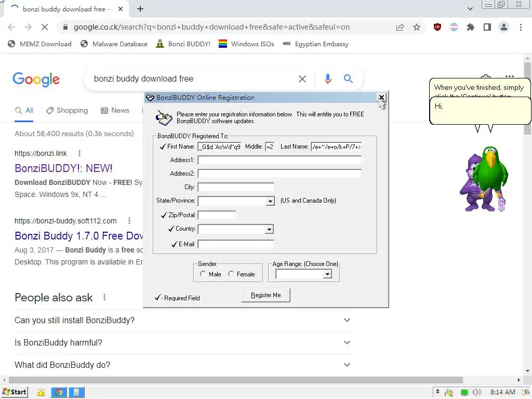This screenshot has height=399, width=532.
Task: Focus the Address2 field
Action: tap(280, 174)
